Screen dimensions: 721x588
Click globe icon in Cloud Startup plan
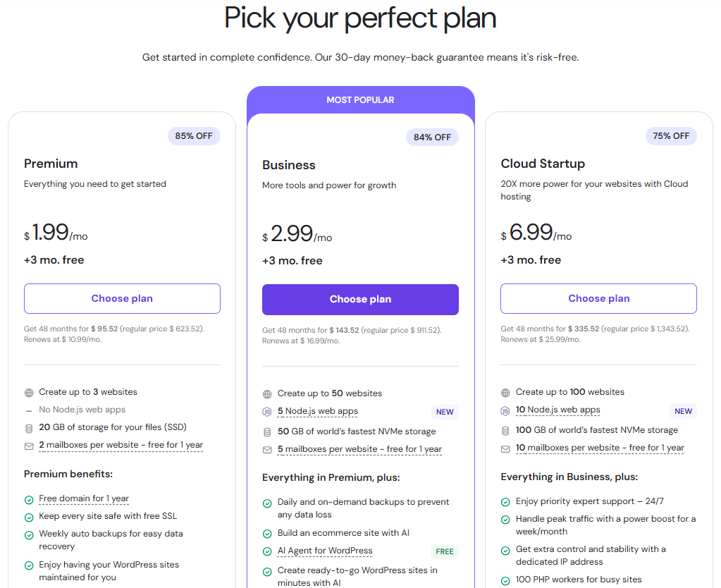(505, 393)
